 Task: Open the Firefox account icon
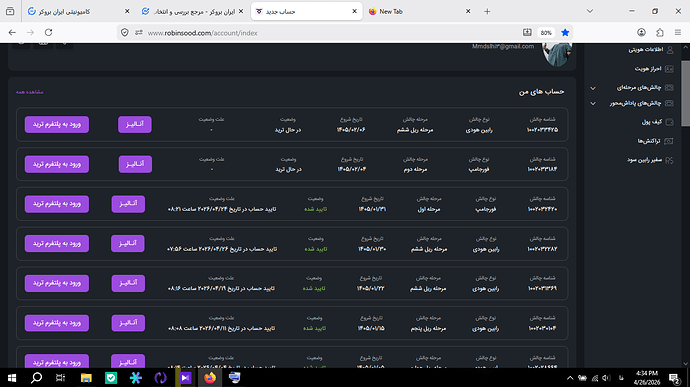click(641, 33)
